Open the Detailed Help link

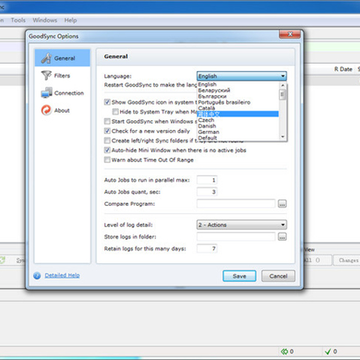pos(62,275)
